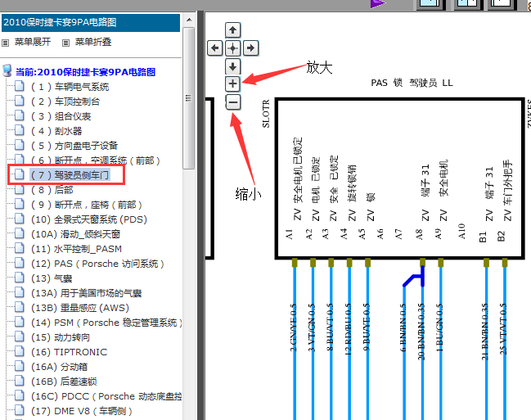
Task: Click the computer icon beside the root node
Action: click(x=7, y=71)
